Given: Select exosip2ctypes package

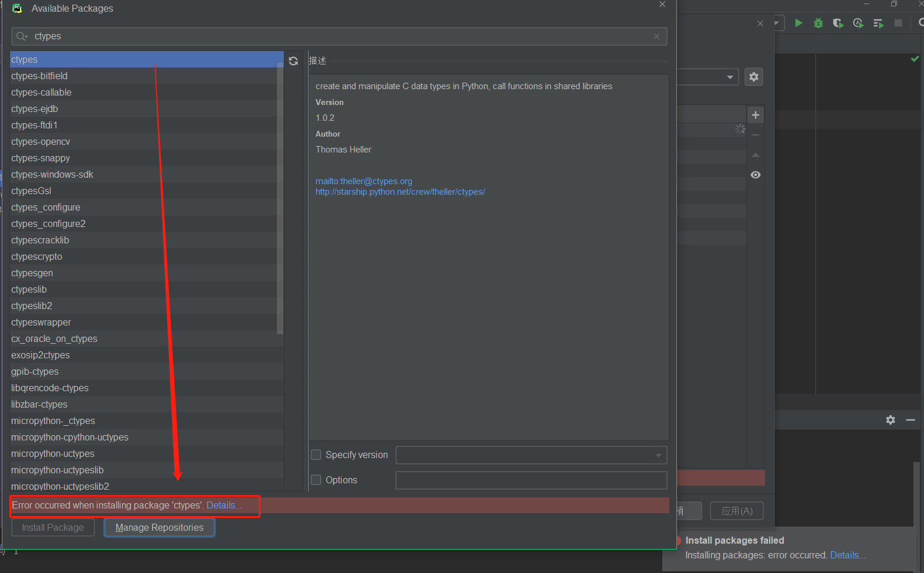Looking at the screenshot, I should [x=147, y=355].
